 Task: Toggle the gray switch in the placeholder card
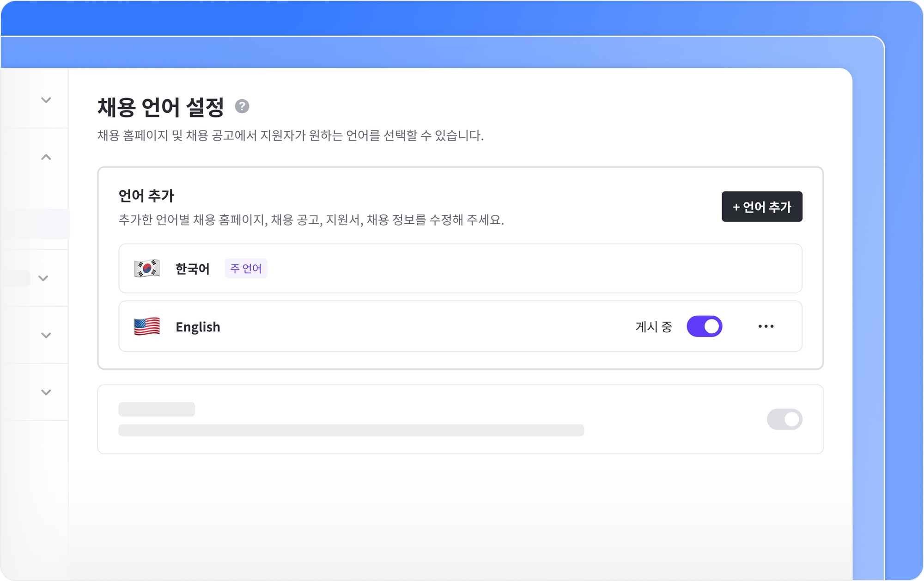pos(784,419)
